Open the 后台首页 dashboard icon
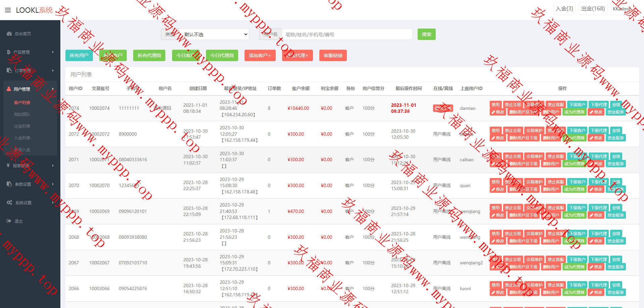The width and height of the screenshot is (644, 308). click(x=9, y=34)
